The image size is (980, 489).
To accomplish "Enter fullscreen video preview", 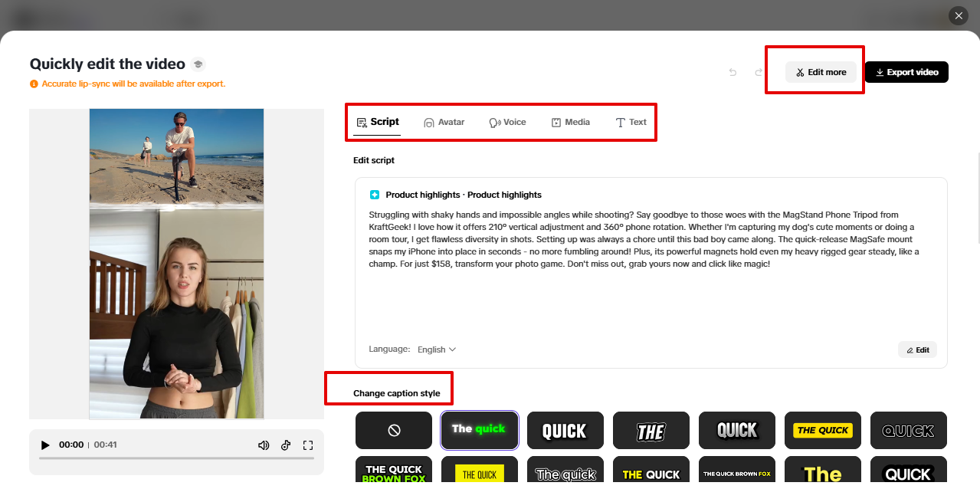I will point(308,445).
